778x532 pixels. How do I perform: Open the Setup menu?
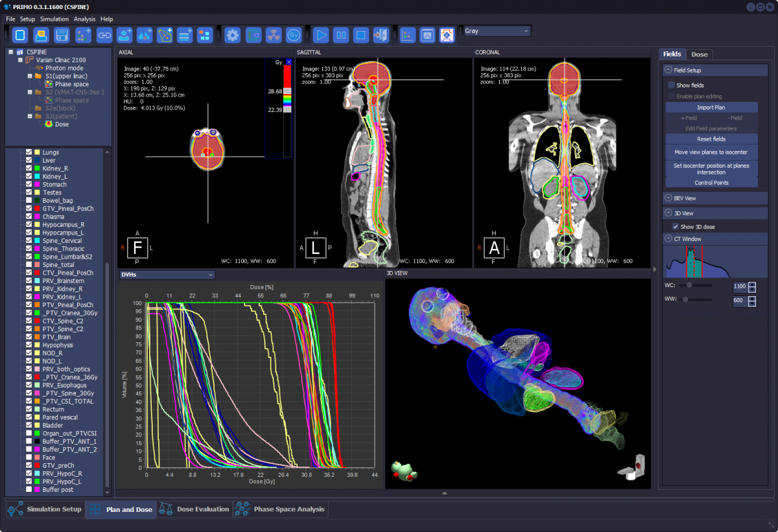pos(27,19)
